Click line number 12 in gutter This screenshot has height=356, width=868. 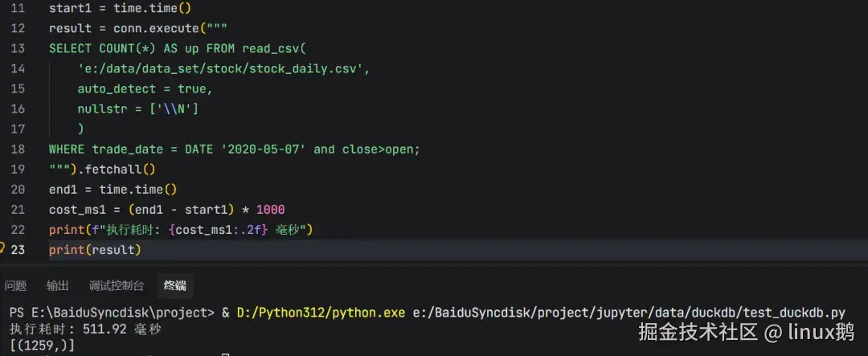18,28
